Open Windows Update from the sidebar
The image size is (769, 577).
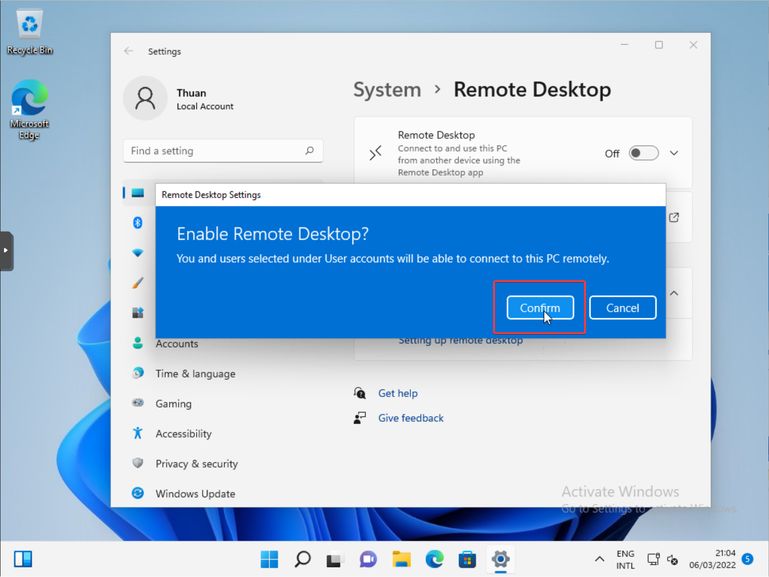click(195, 494)
